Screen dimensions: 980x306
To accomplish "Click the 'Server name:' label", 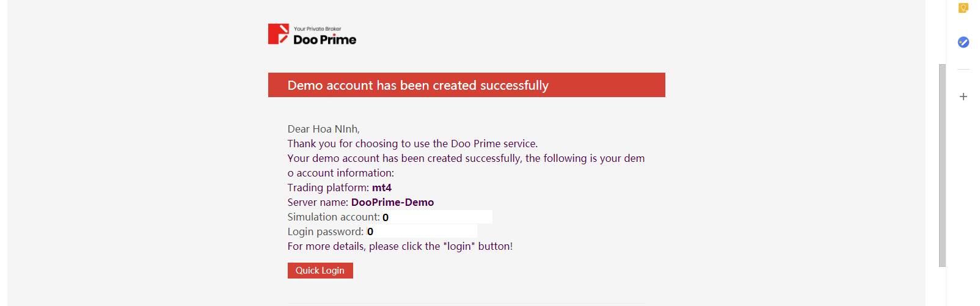I will pos(318,202).
